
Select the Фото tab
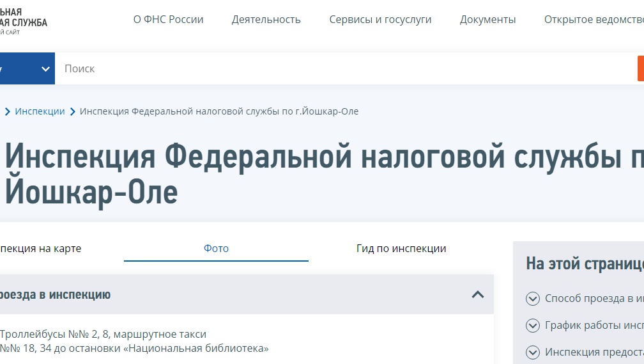click(216, 248)
